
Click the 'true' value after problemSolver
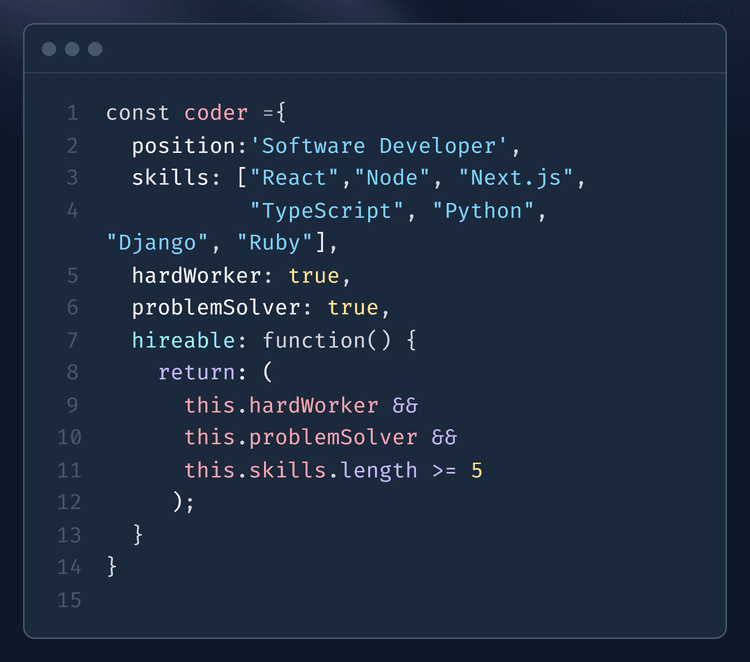coord(353,308)
